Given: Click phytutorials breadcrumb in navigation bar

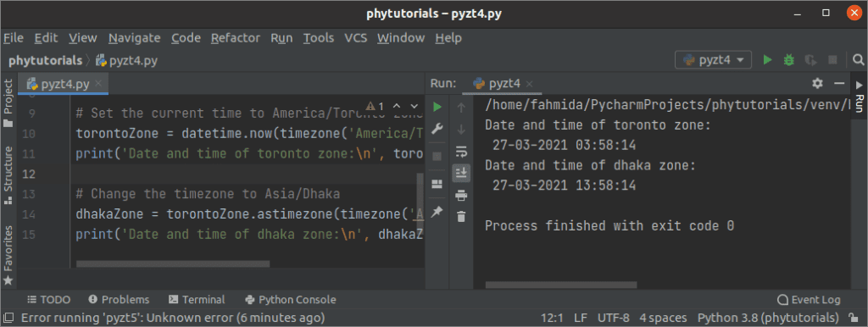Looking at the screenshot, I should coord(45,60).
